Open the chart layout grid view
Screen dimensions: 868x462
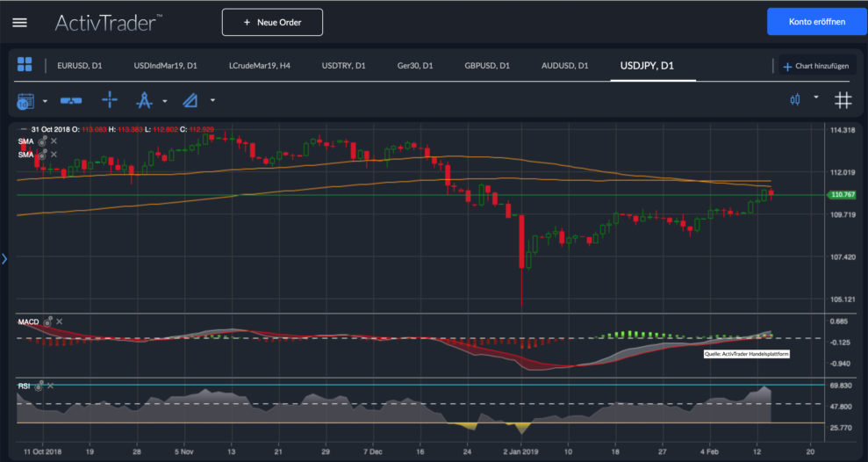click(25, 64)
